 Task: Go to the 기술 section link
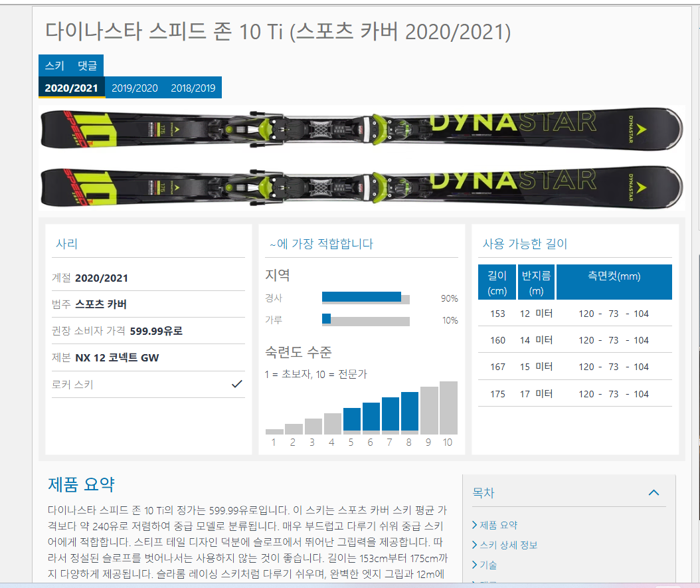[x=488, y=565]
